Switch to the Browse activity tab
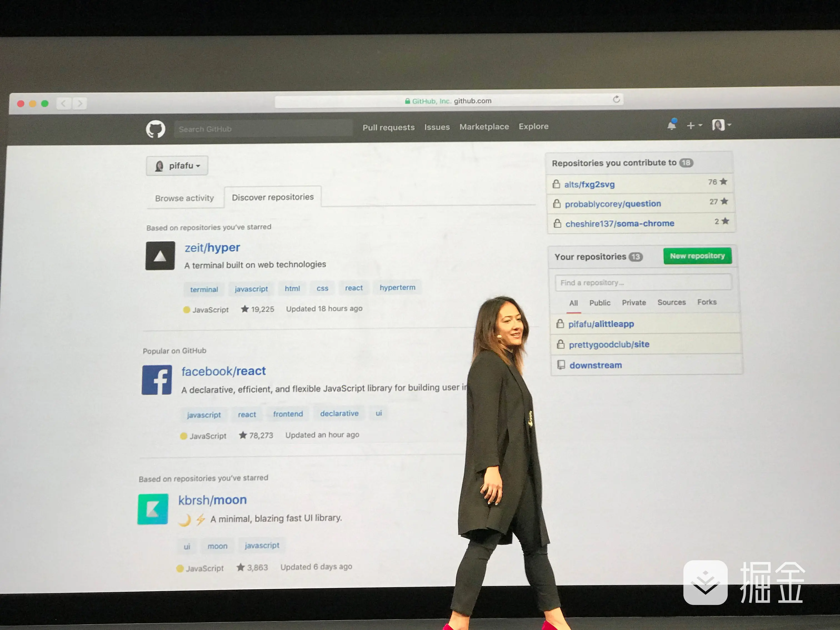840x630 pixels. (185, 197)
